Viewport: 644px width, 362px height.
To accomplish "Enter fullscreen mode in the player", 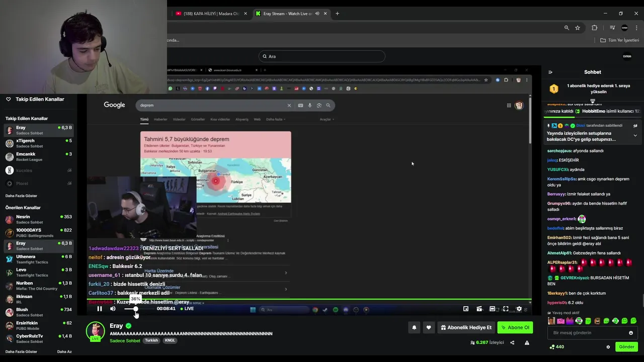I will [x=506, y=309].
